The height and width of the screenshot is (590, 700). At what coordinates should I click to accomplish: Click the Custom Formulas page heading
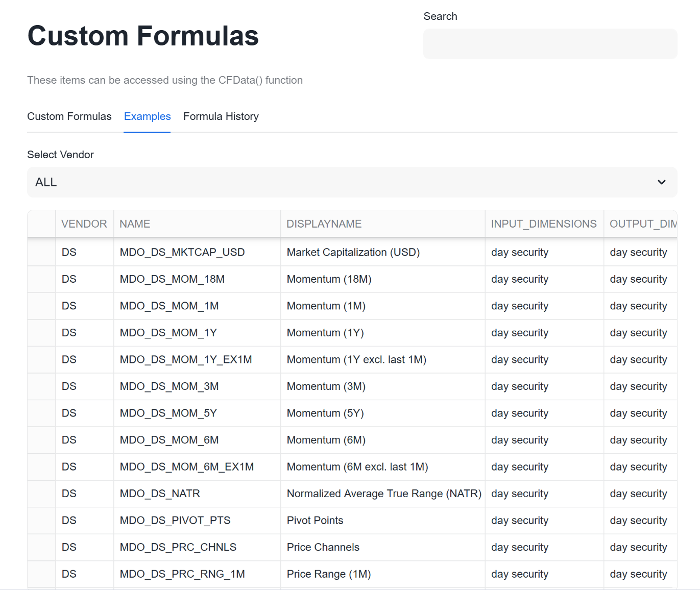click(x=143, y=36)
